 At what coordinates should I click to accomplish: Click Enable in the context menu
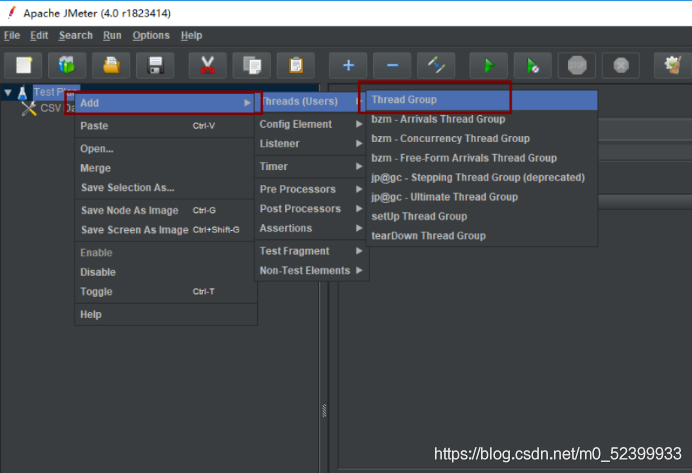pyautogui.click(x=165, y=253)
